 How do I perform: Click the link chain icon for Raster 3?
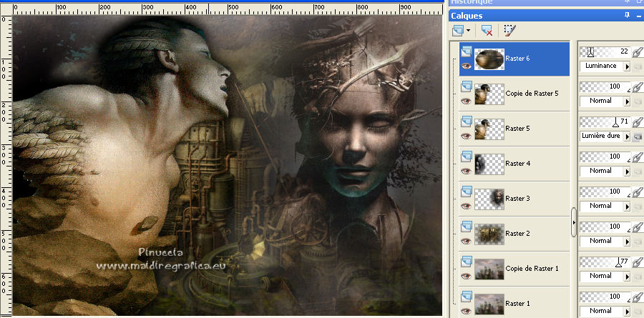pyautogui.click(x=638, y=192)
